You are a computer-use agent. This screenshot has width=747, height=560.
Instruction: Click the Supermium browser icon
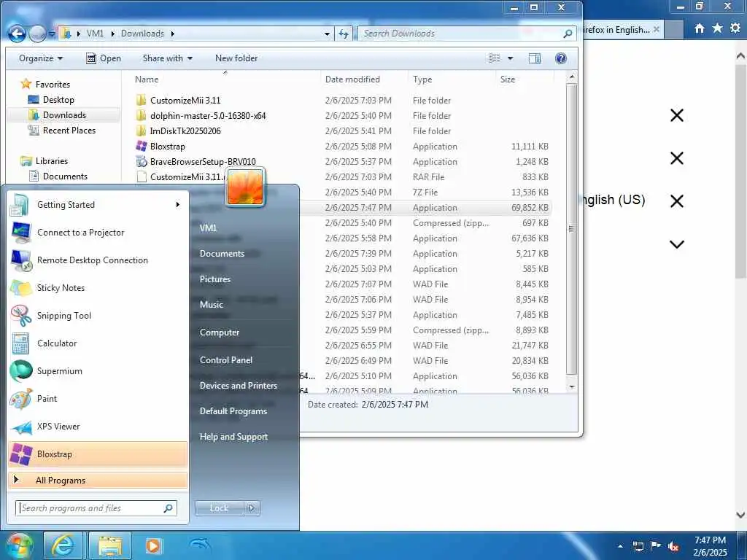21,371
